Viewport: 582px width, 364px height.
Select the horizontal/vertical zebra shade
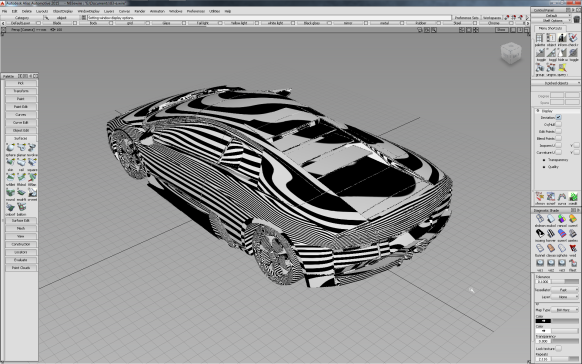tap(551, 234)
